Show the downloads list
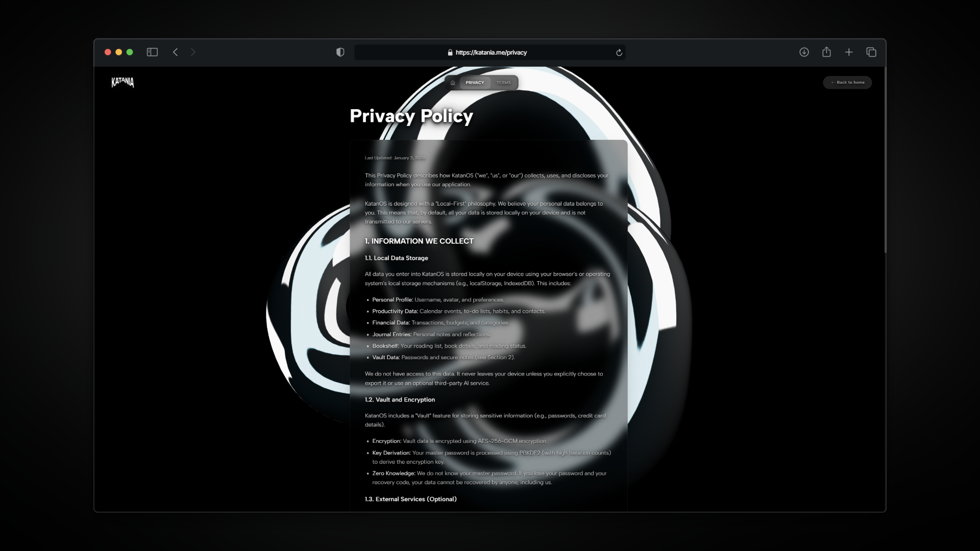Screen dimensions: 980x551 804,52
